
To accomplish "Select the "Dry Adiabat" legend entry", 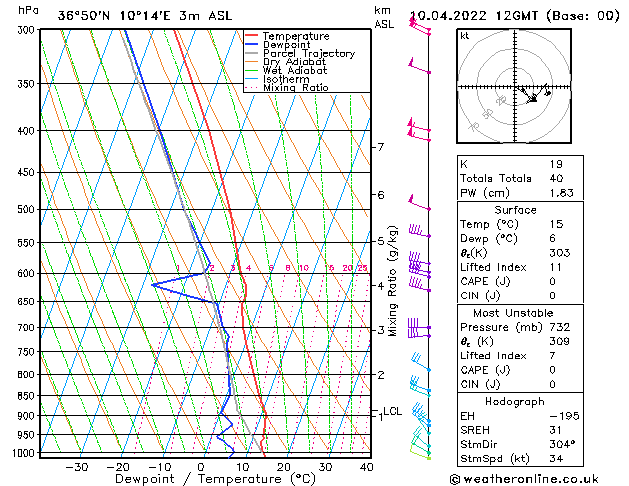I will click(294, 62).
